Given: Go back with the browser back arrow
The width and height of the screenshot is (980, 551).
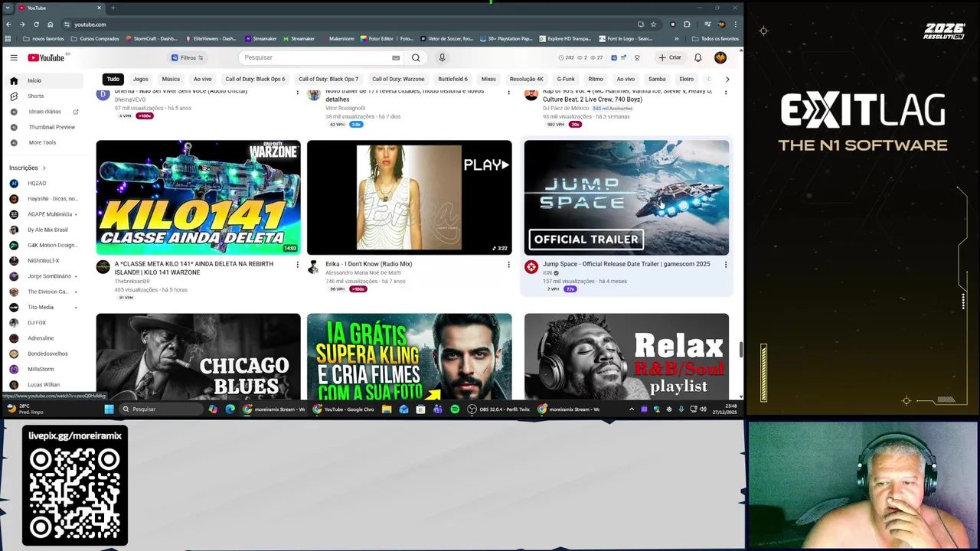Looking at the screenshot, I should 8,24.
